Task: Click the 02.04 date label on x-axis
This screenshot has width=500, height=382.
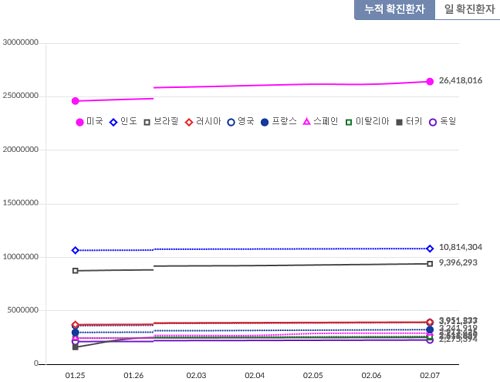Action: (x=254, y=375)
